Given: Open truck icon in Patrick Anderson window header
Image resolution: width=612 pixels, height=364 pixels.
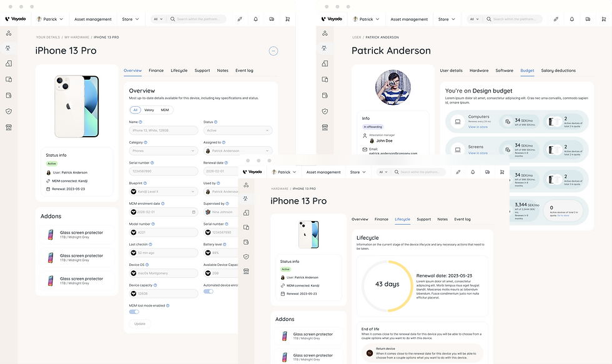Looking at the screenshot, I should 588,19.
